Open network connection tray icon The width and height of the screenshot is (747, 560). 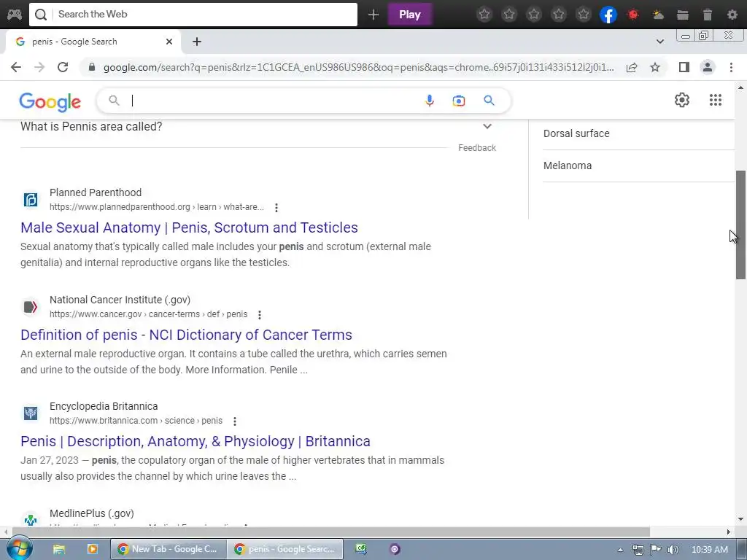[638, 550]
